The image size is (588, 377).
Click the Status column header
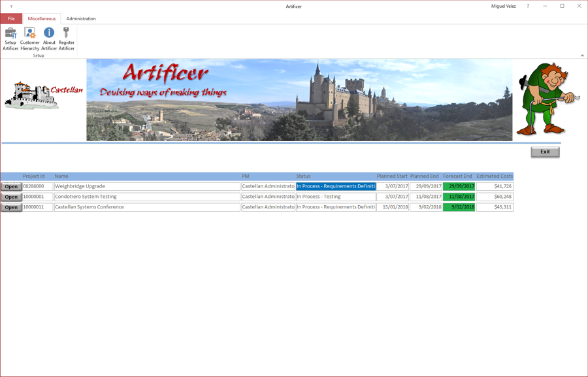(303, 176)
